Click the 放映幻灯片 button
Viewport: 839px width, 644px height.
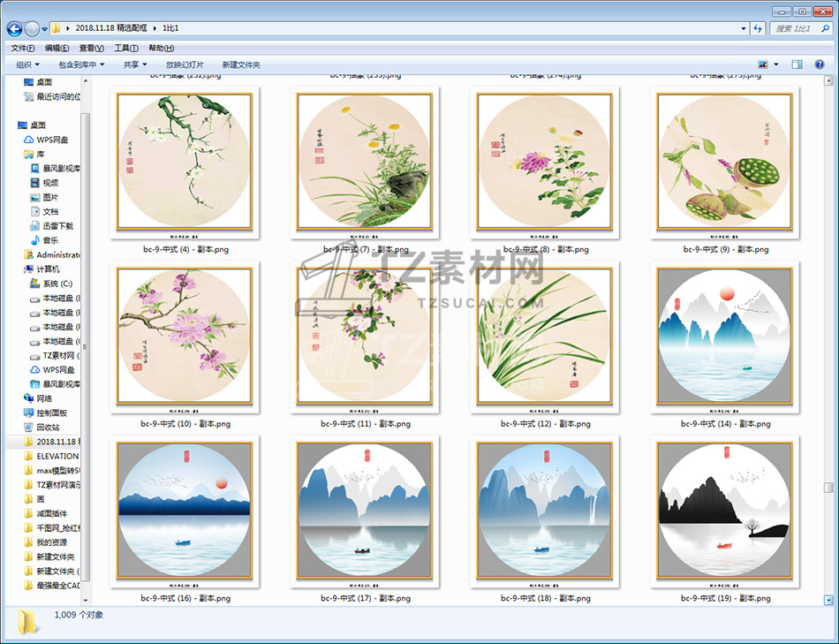(185, 64)
